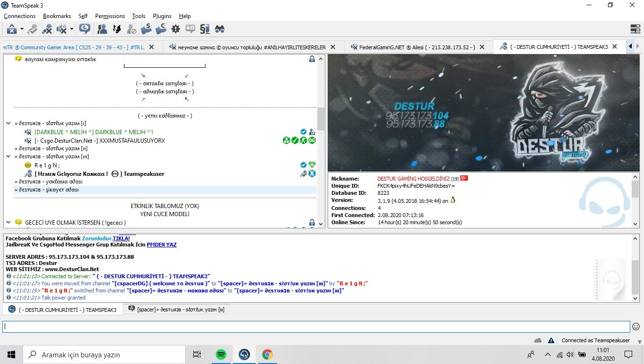Click the chat log vertical scrollbar
Screen dimensions: 644x364
635,268
